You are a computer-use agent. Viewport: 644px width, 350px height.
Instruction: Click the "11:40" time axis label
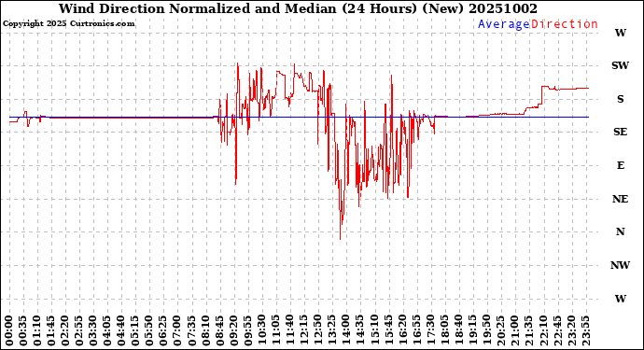(x=289, y=330)
